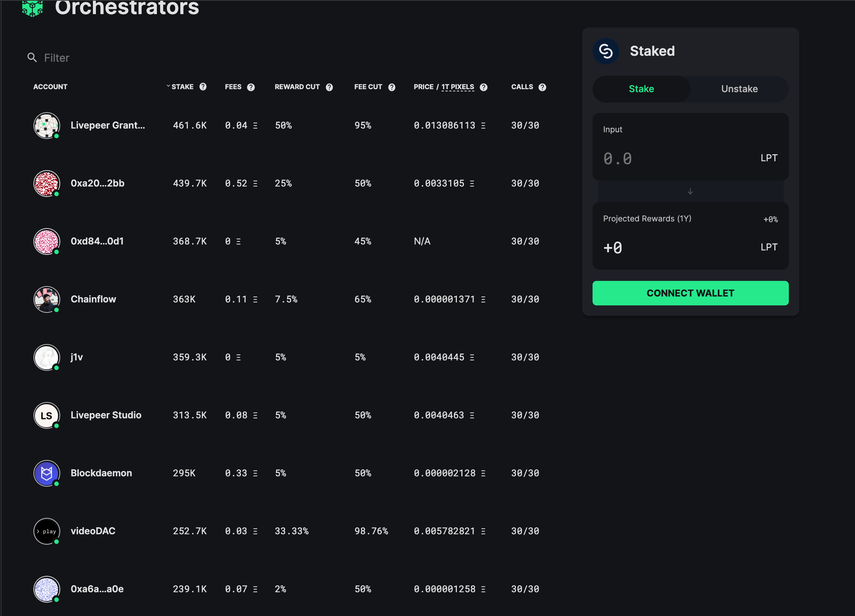Open the Fees column help icon
Screen dimensions: 855x616
[251, 87]
